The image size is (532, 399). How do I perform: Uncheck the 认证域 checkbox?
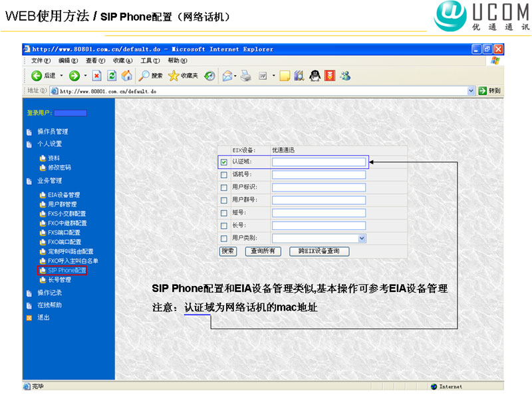(x=224, y=162)
